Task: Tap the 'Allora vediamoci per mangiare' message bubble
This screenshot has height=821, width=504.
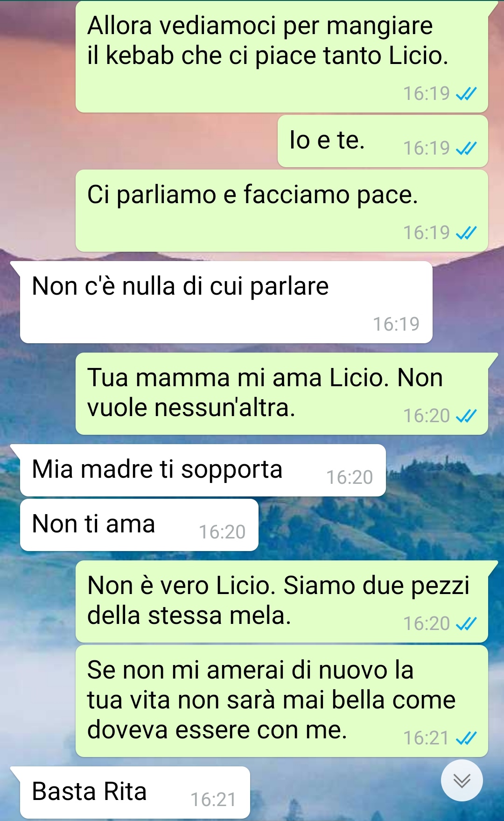Action: (x=282, y=57)
